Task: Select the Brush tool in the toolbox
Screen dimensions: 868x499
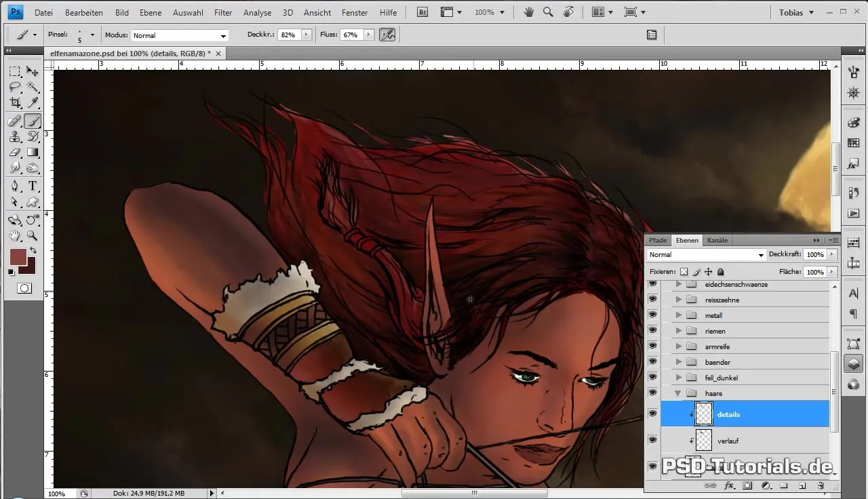Action: tap(32, 121)
